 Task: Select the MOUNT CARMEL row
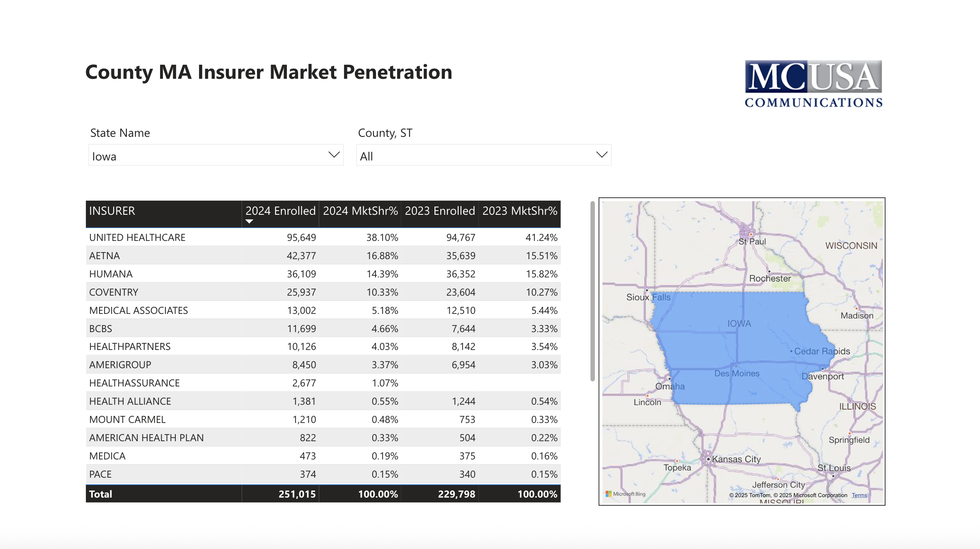(323, 419)
